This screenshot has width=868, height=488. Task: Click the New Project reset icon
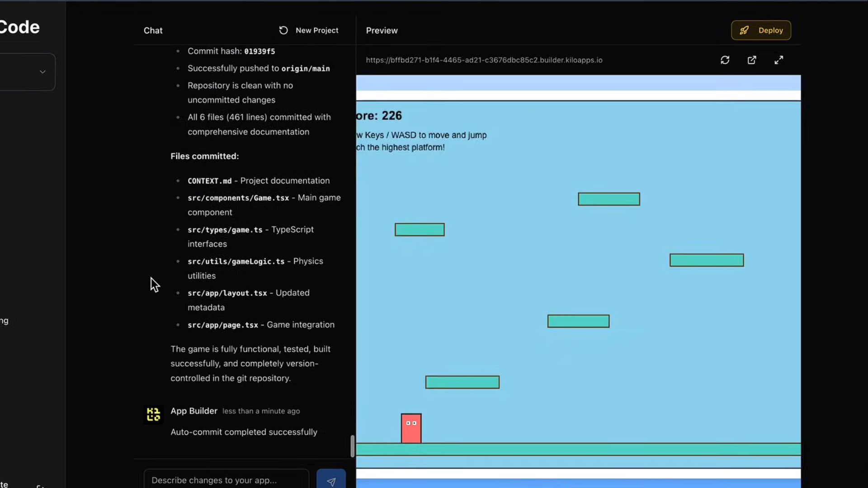[283, 30]
